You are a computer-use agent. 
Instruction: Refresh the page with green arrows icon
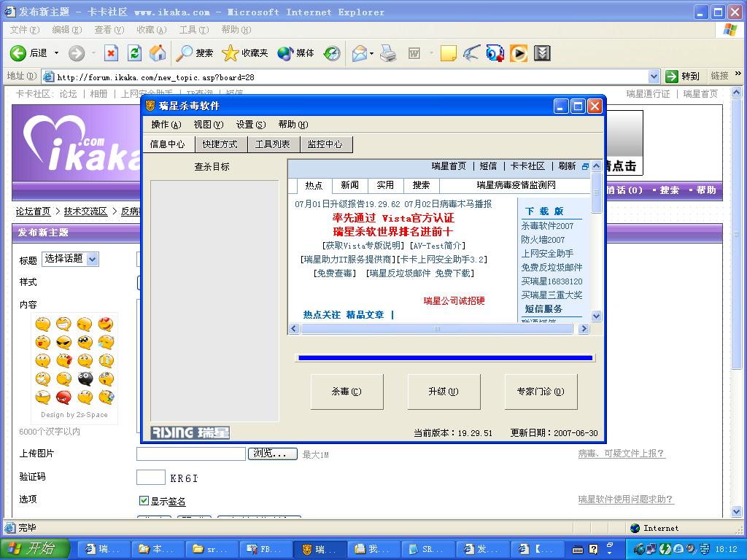click(x=135, y=52)
